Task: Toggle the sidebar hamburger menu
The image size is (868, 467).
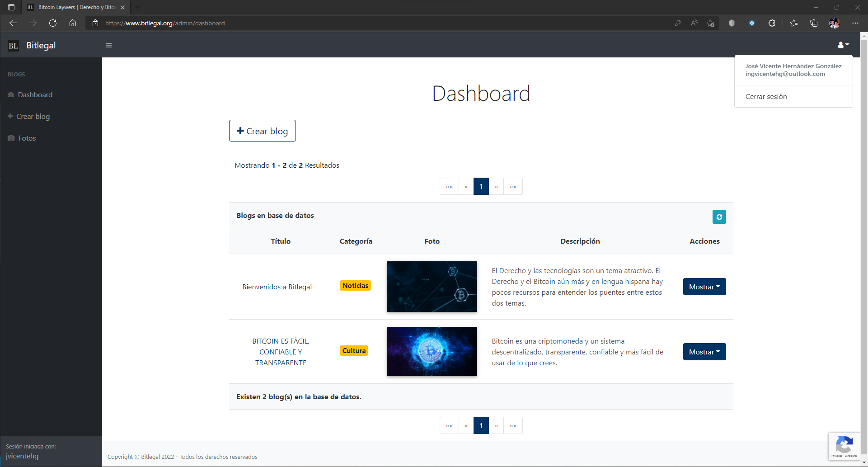Action: (x=109, y=45)
